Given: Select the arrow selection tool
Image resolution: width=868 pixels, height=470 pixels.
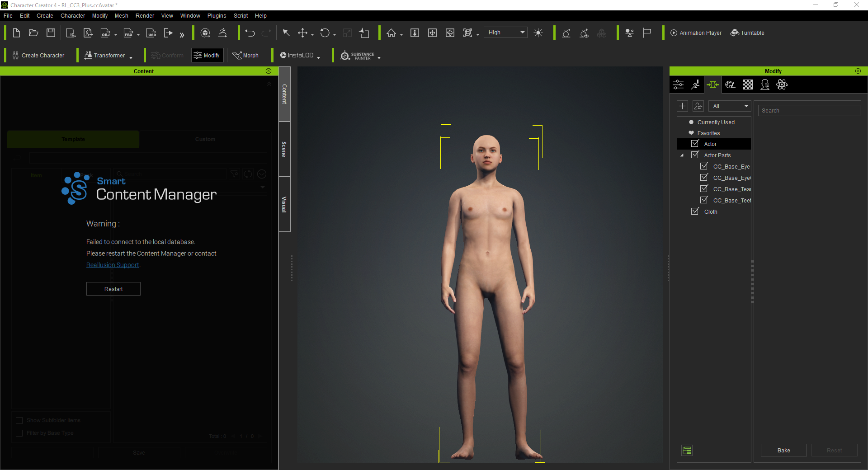Looking at the screenshot, I should coord(286,33).
